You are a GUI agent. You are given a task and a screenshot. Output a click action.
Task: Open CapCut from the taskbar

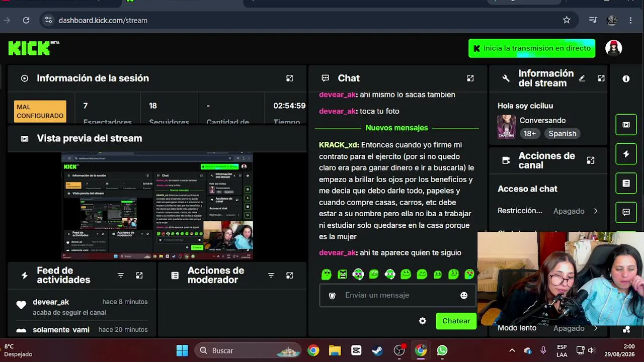pyautogui.click(x=356, y=350)
